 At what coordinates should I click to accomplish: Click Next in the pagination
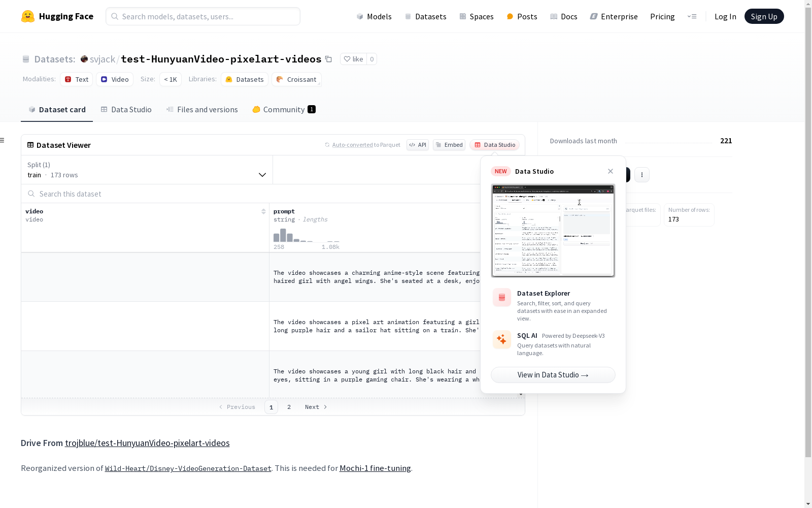point(316,407)
